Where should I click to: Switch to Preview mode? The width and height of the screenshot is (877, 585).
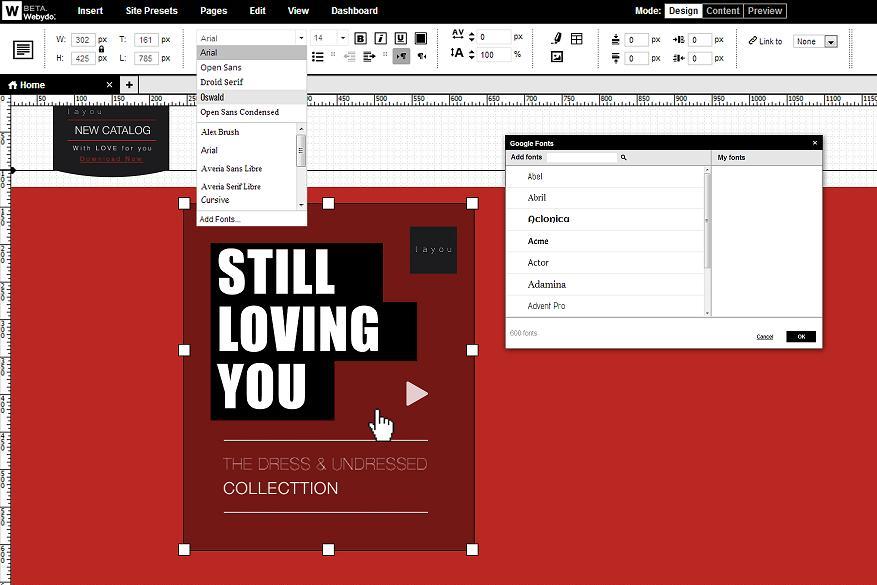(765, 11)
